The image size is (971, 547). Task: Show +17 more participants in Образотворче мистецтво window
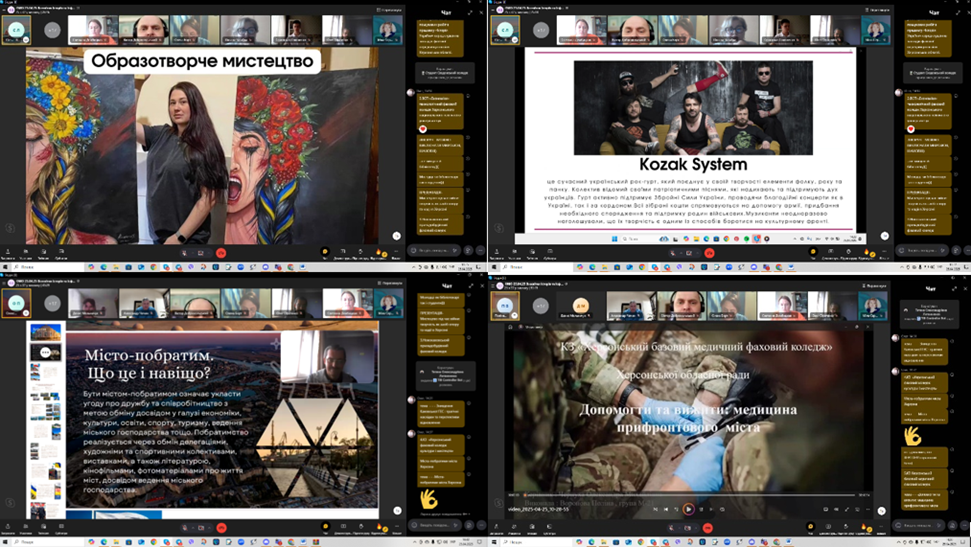(52, 29)
